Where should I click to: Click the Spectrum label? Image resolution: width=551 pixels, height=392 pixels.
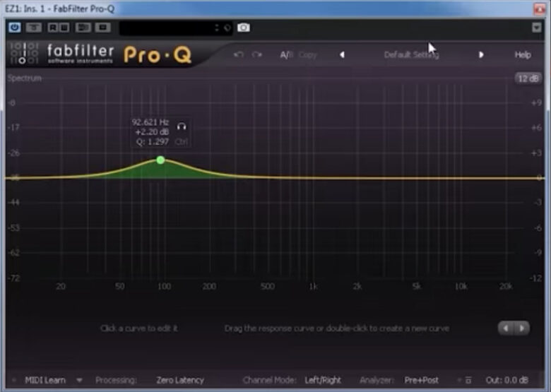[25, 78]
